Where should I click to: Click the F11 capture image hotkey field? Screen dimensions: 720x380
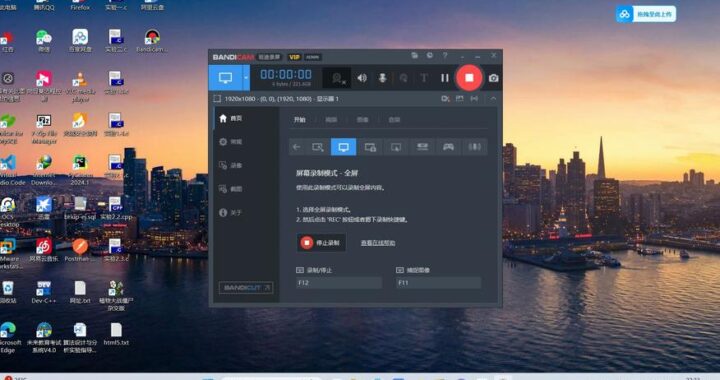click(x=439, y=283)
